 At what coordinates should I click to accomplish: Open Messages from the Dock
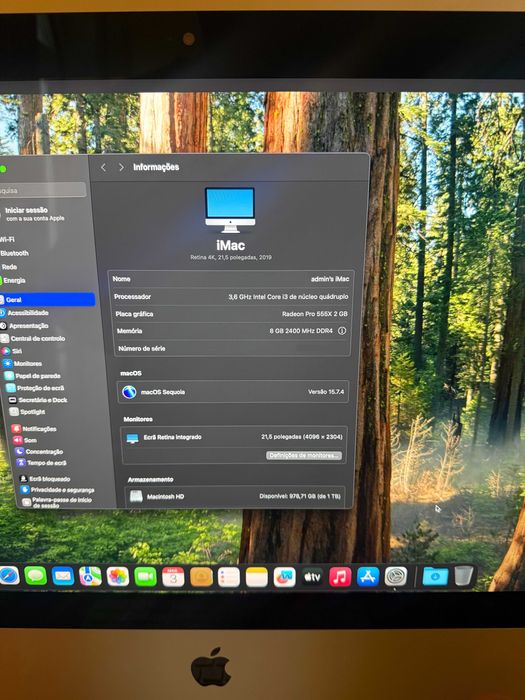coord(35,576)
